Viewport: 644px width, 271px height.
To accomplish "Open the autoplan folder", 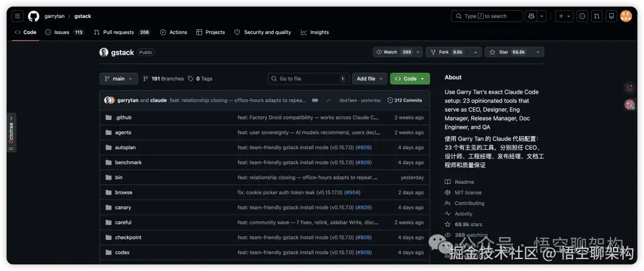I will pos(125,147).
